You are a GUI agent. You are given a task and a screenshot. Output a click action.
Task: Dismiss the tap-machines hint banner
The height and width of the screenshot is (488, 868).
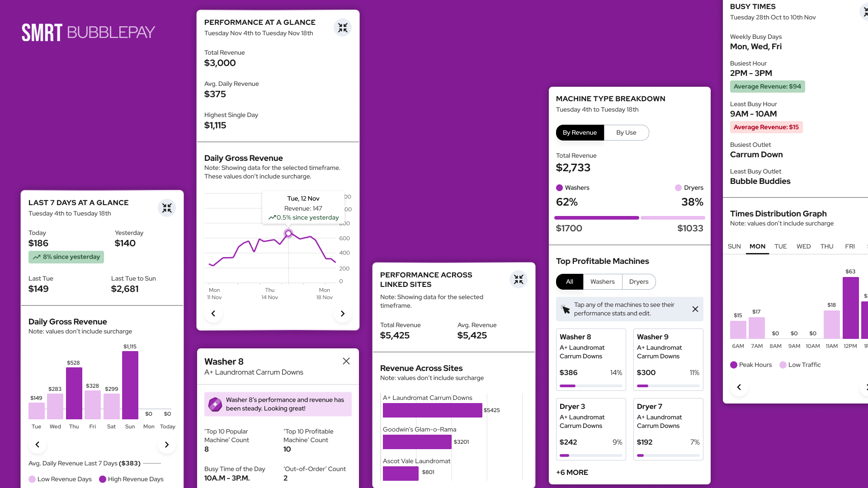(695, 309)
